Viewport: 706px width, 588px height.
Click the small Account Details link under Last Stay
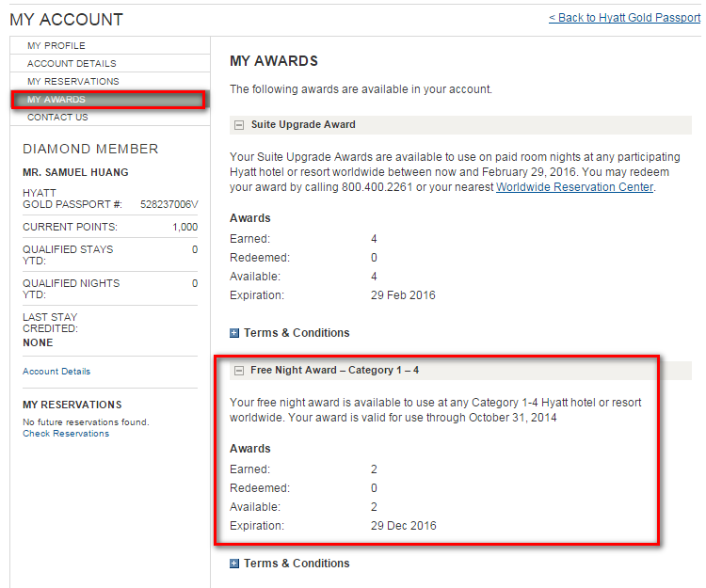tap(56, 372)
